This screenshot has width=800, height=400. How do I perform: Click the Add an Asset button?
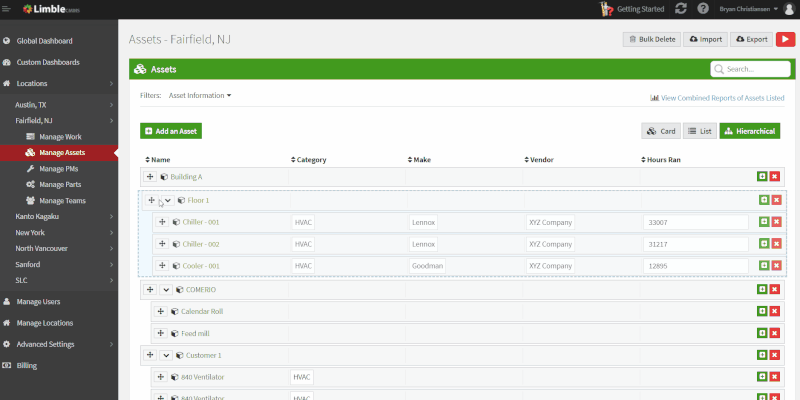(x=171, y=131)
